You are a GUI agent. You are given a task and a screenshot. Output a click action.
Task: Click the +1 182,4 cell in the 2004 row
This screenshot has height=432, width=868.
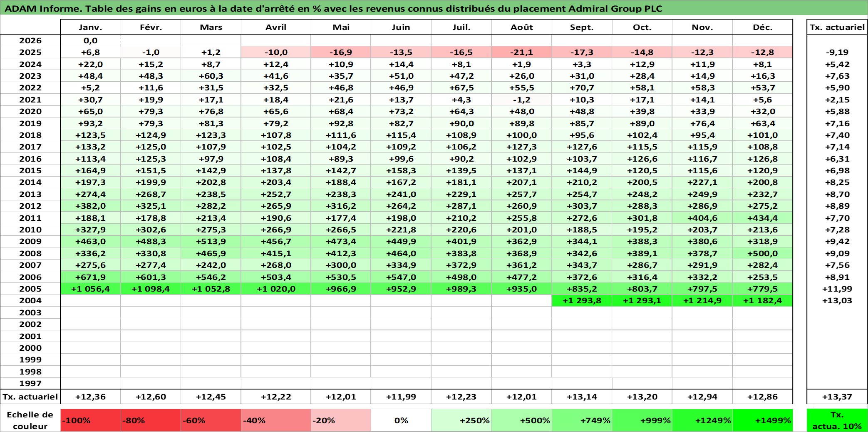762,300
